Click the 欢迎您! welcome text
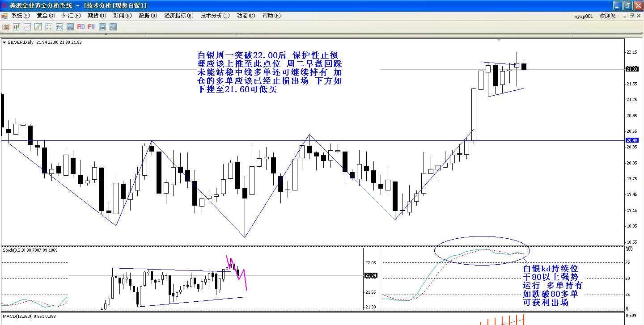This screenshot has width=644, height=325. click(x=609, y=16)
